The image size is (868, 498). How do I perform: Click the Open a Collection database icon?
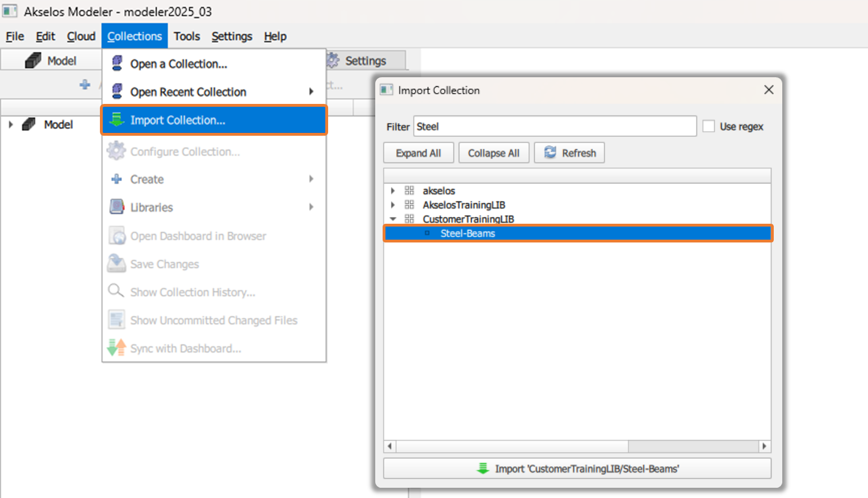click(117, 63)
